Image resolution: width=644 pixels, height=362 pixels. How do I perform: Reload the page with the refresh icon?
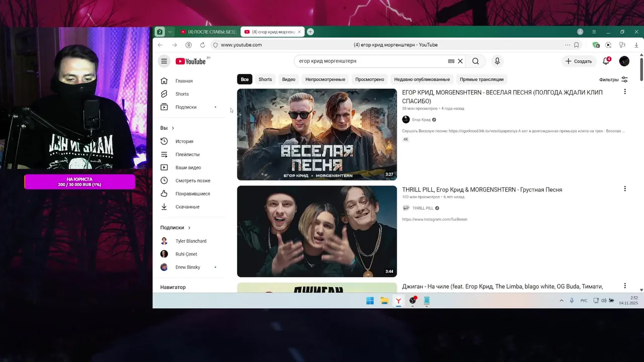(x=203, y=45)
